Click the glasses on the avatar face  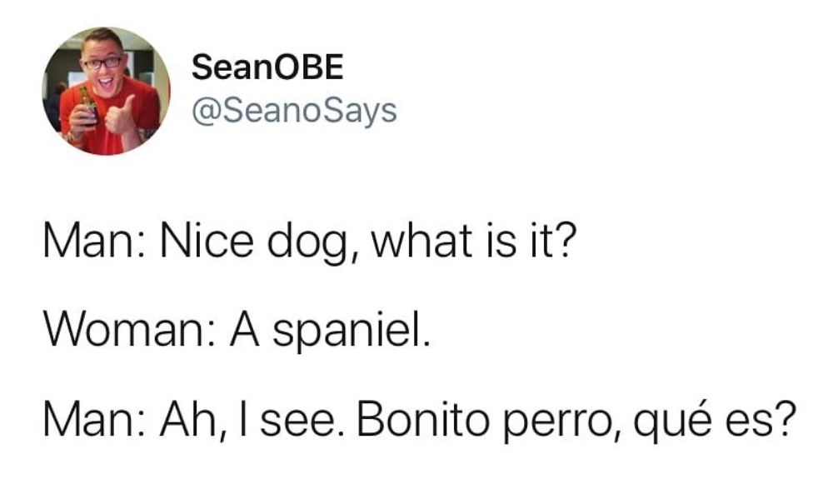click(x=103, y=62)
